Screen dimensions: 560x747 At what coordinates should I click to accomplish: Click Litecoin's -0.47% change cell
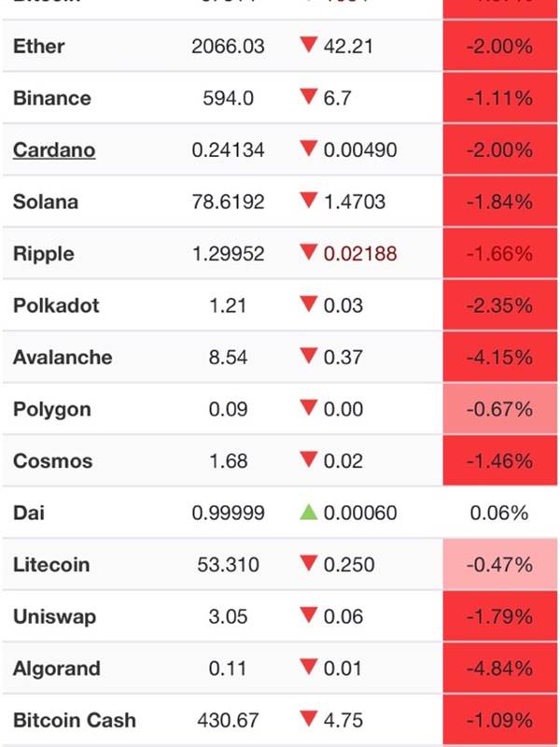501,565
